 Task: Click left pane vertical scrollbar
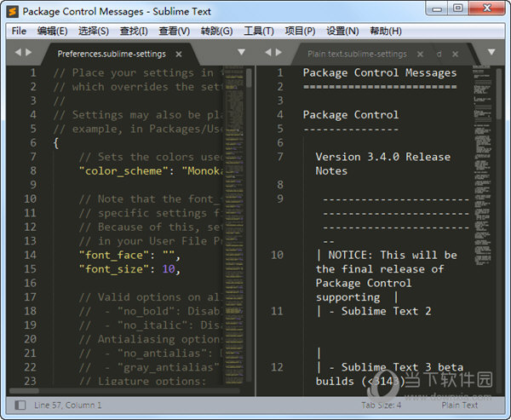click(249, 78)
